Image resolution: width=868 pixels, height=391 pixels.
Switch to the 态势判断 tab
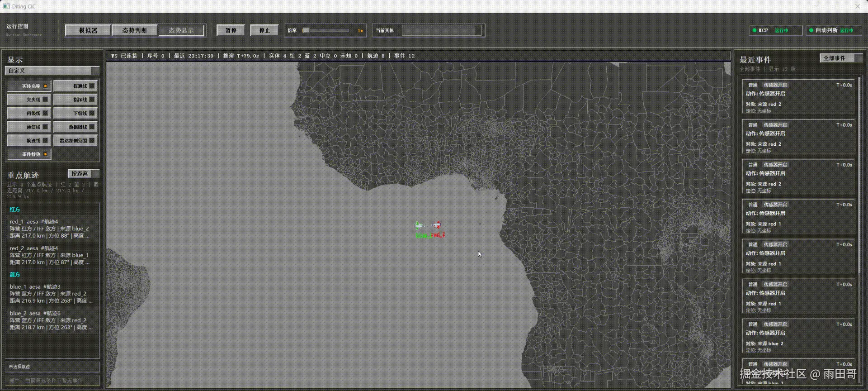(135, 30)
